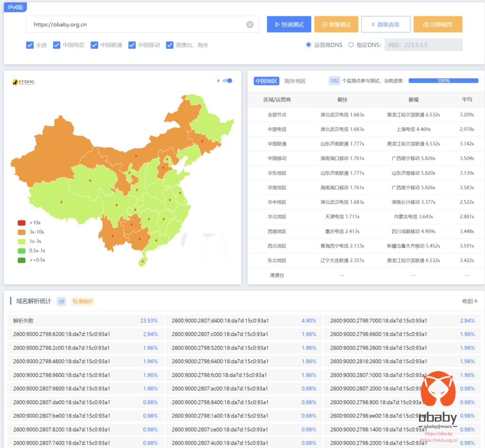Select the 指定DNS radio button
This screenshot has height=448, width=485.
[x=351, y=45]
